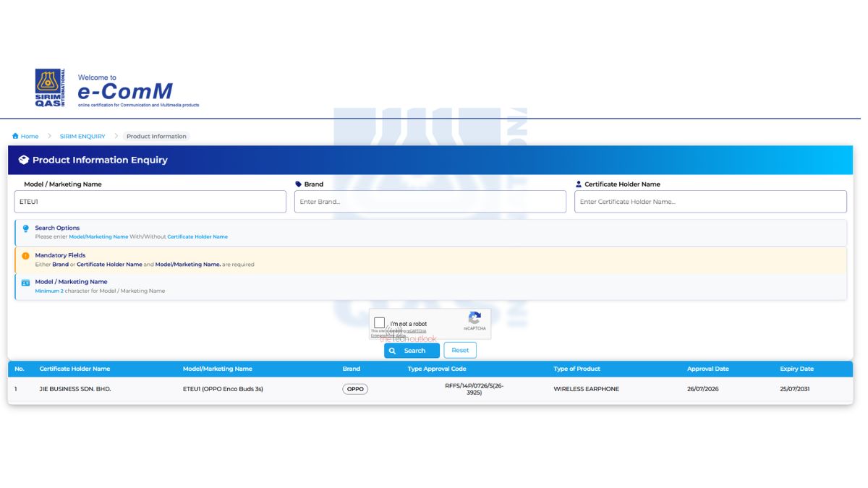Screen dimensions: 868x488
Task: Click the Model/Marketing Name column header
Action: point(218,369)
